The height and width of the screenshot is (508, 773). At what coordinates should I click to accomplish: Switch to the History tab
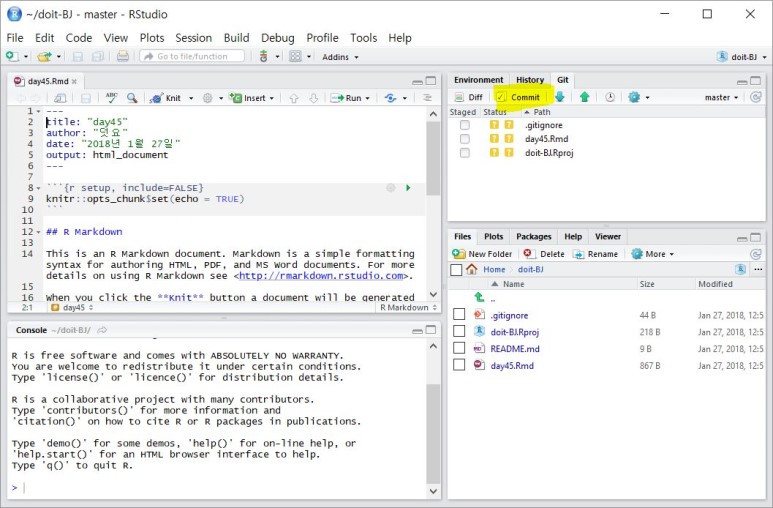[530, 80]
